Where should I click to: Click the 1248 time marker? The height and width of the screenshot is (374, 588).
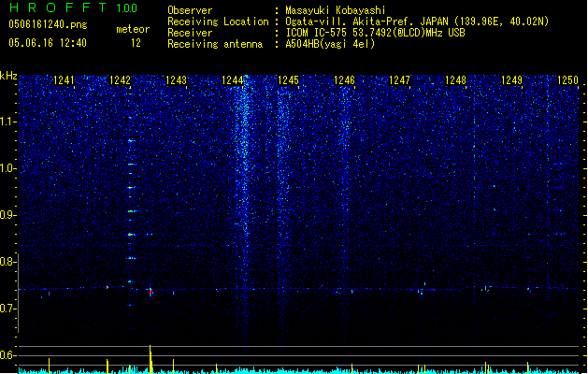pyautogui.click(x=455, y=80)
